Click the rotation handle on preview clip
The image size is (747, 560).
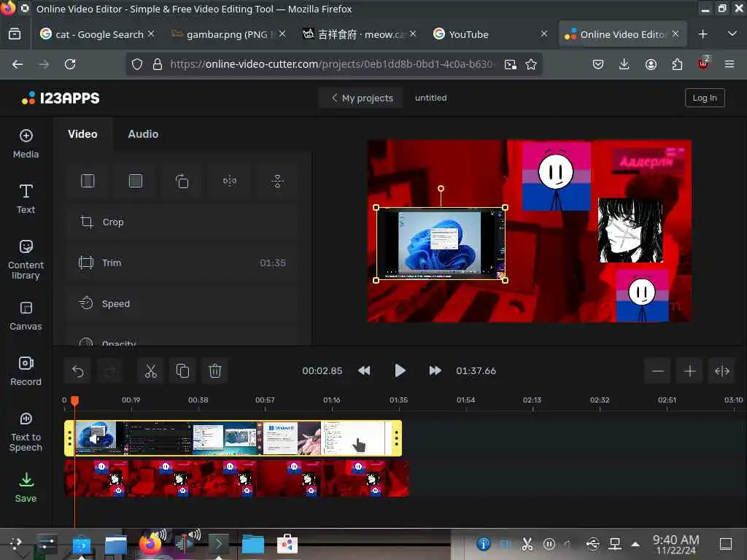point(441,189)
